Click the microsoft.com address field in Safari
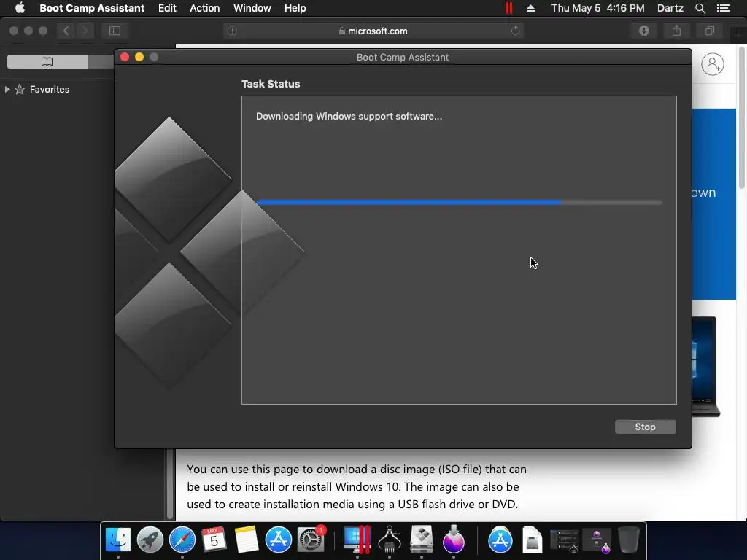The height and width of the screenshot is (560, 747). pos(373,31)
